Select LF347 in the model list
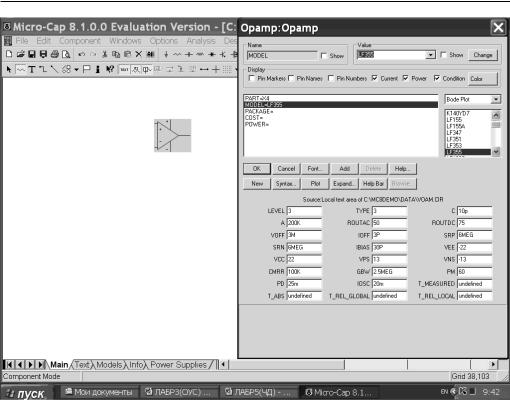 coord(468,133)
